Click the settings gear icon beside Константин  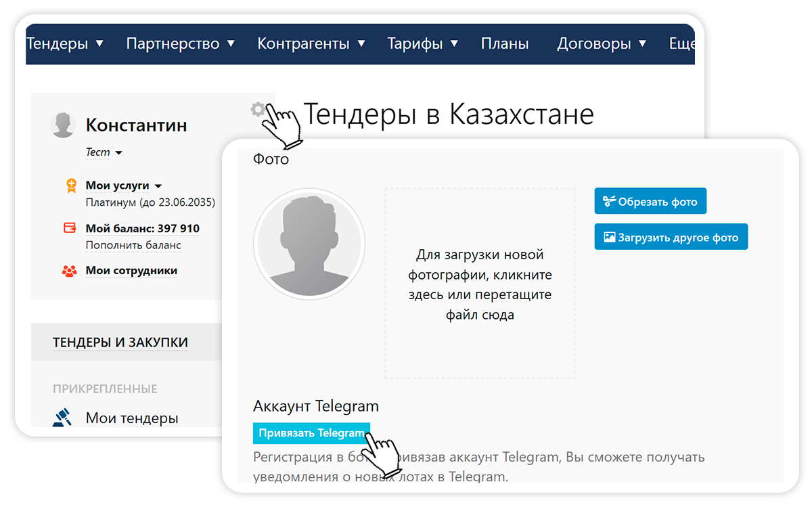(x=257, y=109)
